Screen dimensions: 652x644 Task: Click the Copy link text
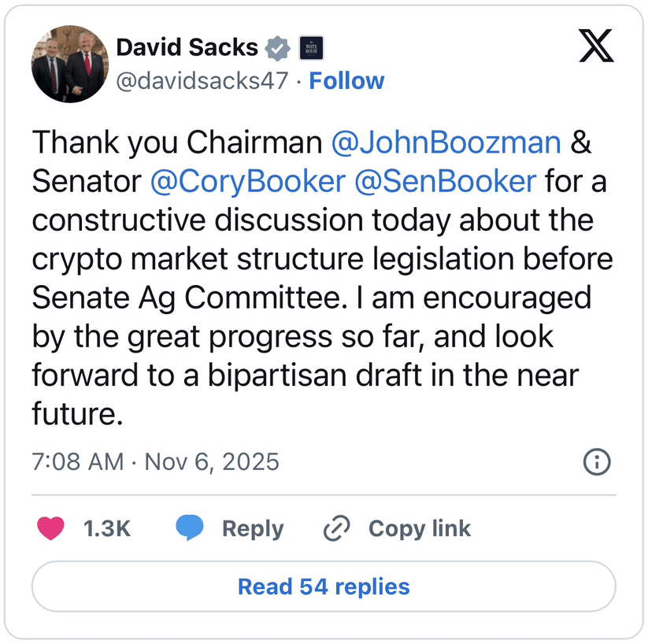(x=419, y=528)
